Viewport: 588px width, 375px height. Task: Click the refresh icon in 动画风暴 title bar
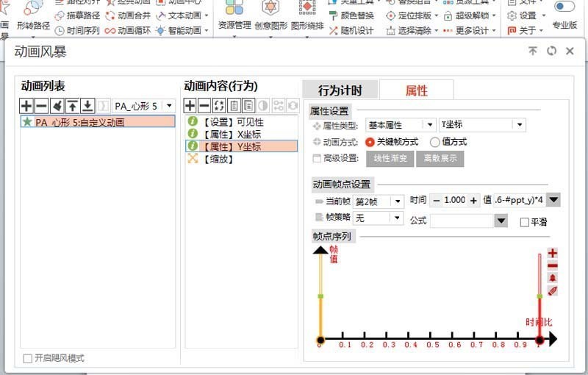pos(551,51)
